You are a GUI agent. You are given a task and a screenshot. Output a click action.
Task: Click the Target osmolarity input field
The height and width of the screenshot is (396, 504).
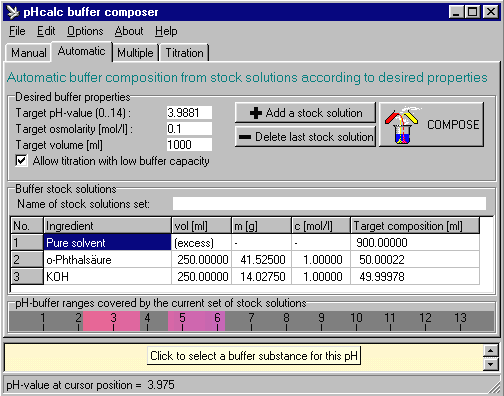tap(189, 129)
